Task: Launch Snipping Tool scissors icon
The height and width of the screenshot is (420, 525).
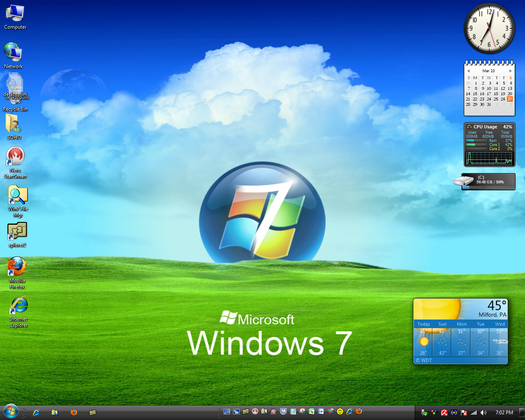Action: (x=302, y=411)
